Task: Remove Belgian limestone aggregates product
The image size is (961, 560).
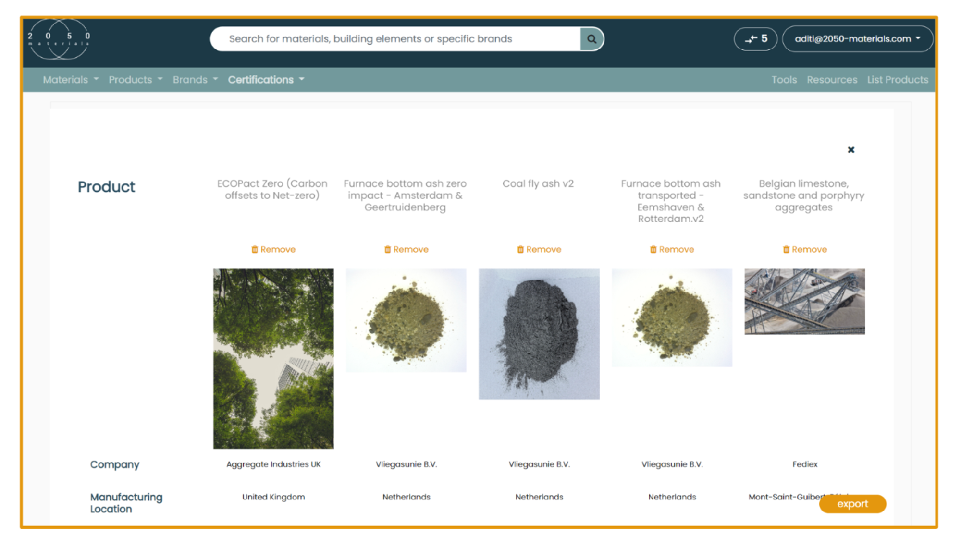Action: pos(805,249)
